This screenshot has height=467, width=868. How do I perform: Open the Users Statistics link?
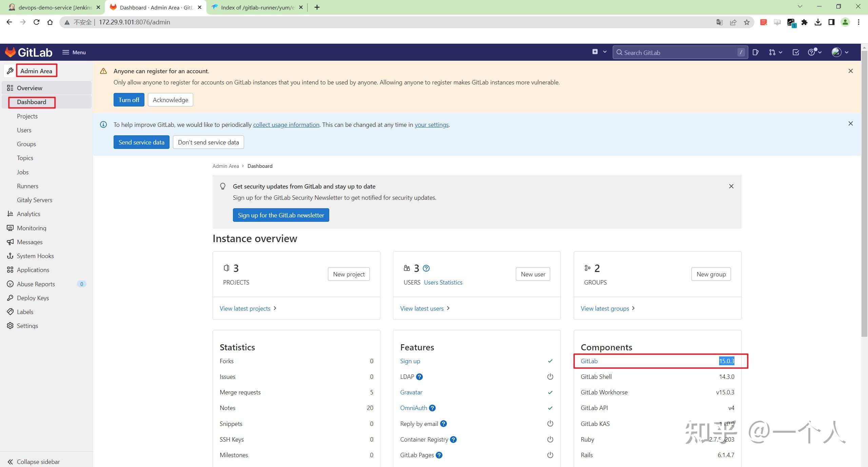click(443, 282)
